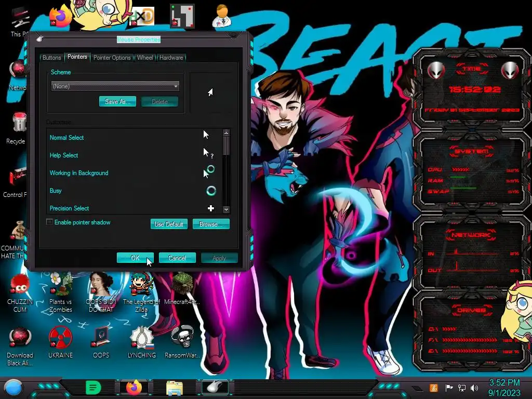Click the Apply button
This screenshot has height=399, width=532.
[219, 258]
